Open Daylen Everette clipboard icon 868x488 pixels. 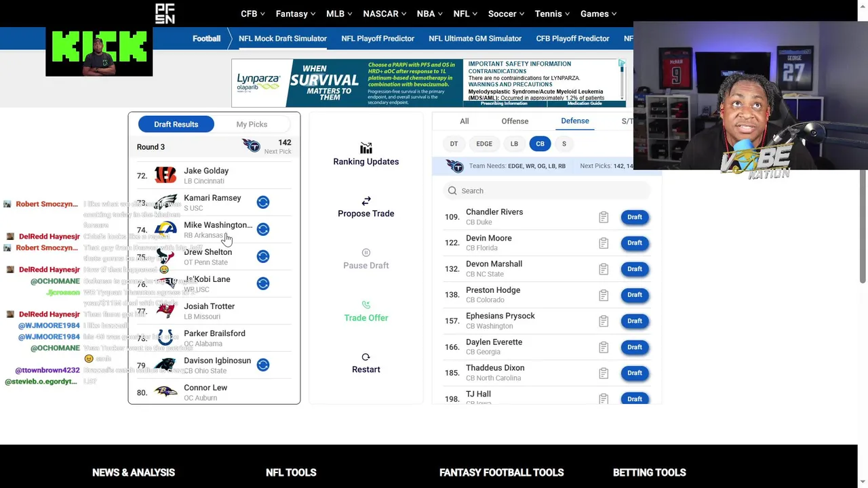pyautogui.click(x=604, y=347)
